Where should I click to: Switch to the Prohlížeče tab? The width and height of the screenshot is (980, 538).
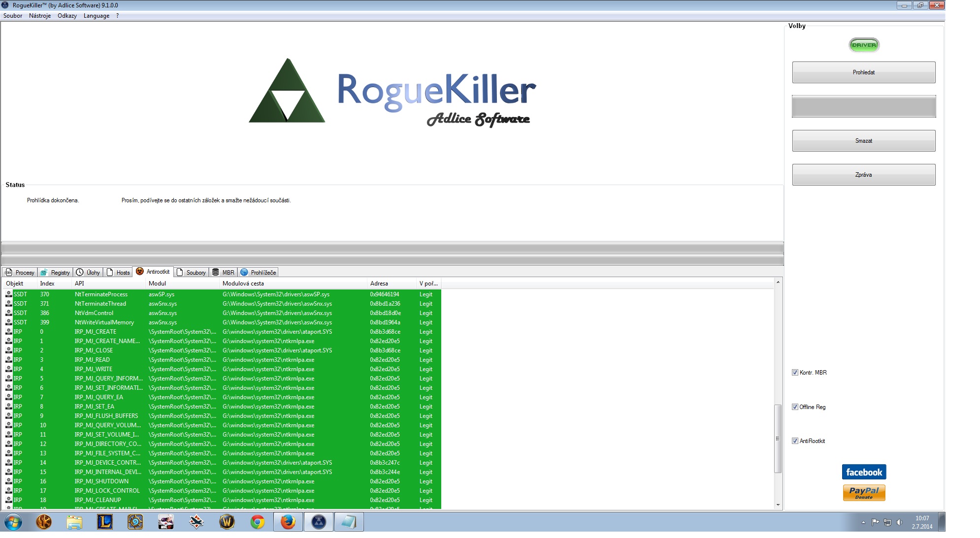tap(259, 272)
